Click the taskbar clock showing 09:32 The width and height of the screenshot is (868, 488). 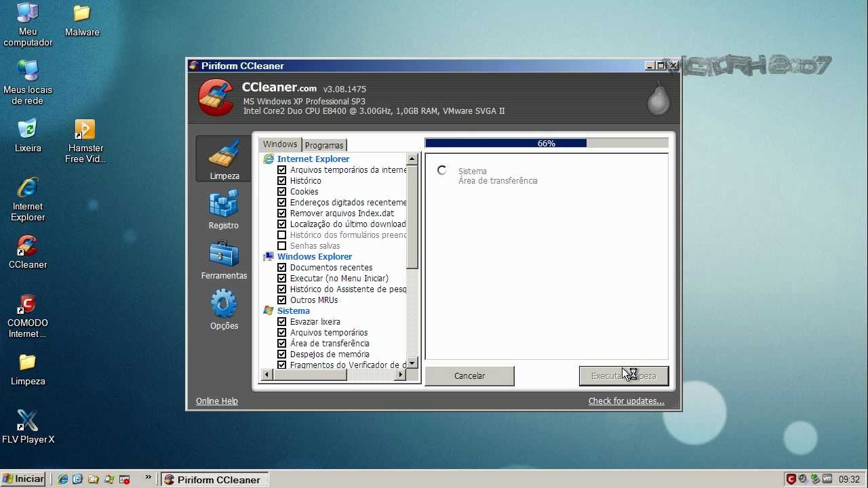[849, 479]
